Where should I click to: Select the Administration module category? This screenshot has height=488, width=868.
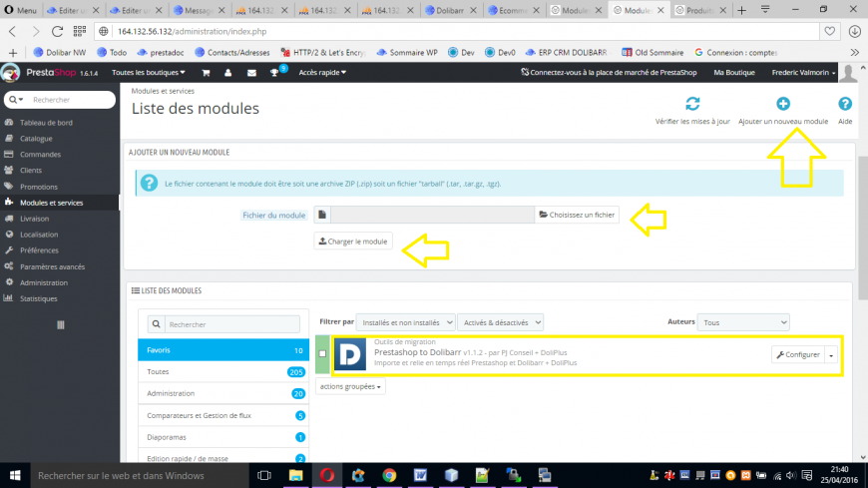tap(223, 393)
